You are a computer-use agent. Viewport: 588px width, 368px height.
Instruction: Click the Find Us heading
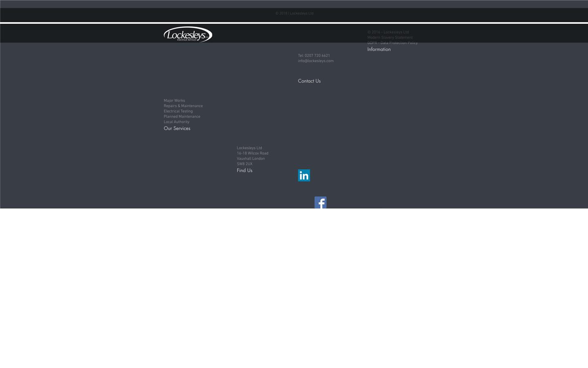[244, 170]
